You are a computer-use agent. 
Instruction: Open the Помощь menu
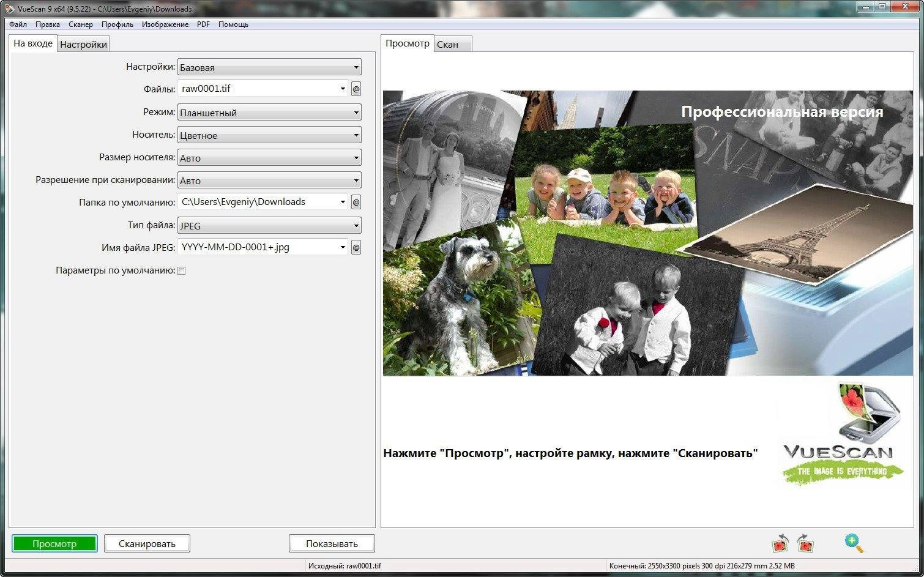point(234,24)
